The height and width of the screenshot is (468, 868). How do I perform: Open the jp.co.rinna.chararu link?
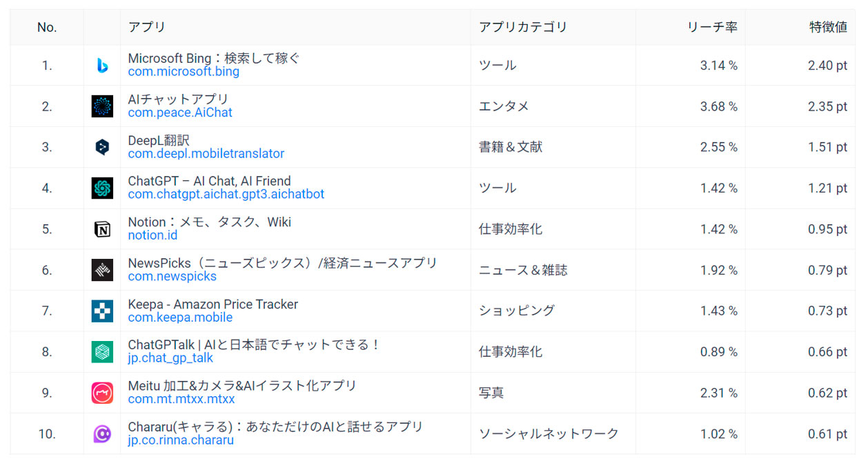click(181, 440)
